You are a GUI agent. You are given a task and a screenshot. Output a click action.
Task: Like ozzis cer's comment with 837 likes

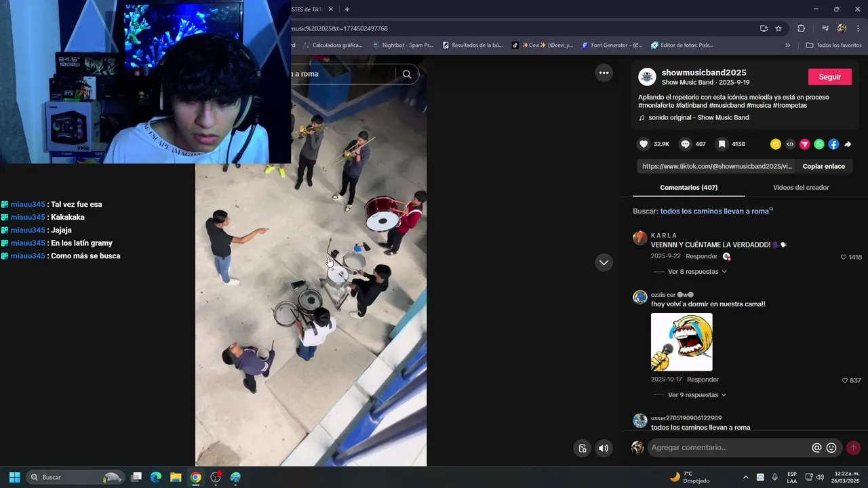(x=845, y=381)
